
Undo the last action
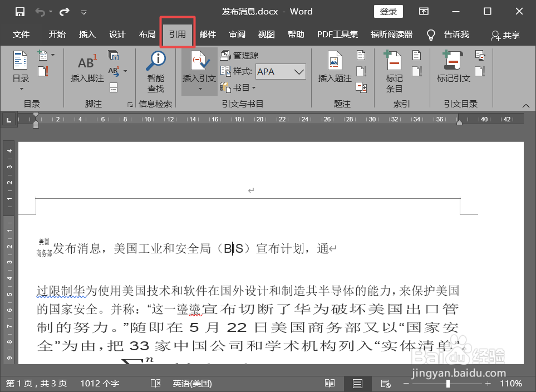pos(40,12)
